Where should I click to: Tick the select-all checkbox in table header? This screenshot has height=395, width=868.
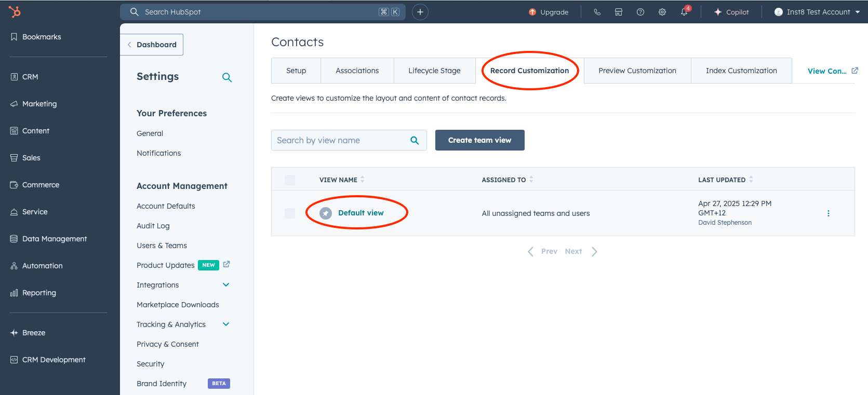point(290,180)
